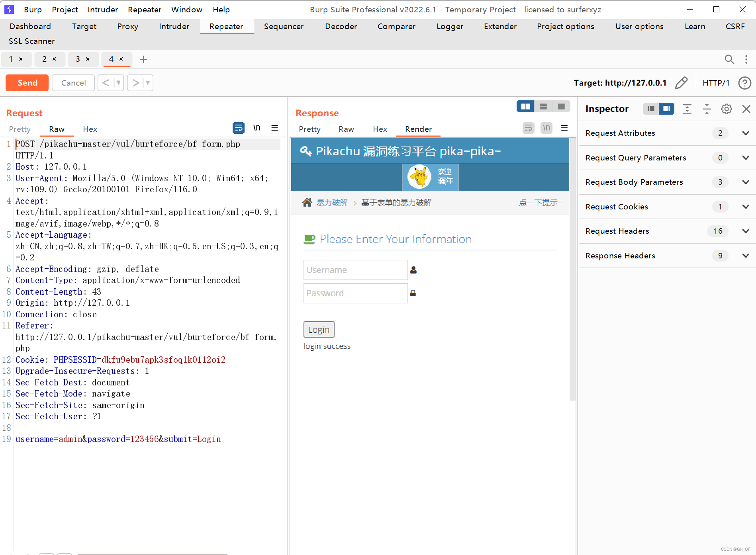Open the SSL Scanner tab

[x=31, y=41]
